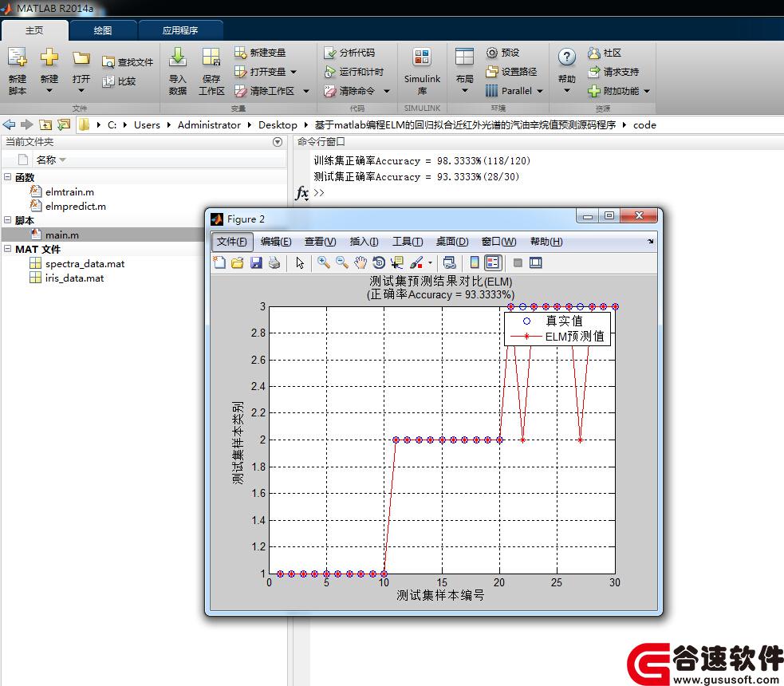The height and width of the screenshot is (686, 784).
Task: Click the Hide Plot Tools button
Action: tap(518, 262)
